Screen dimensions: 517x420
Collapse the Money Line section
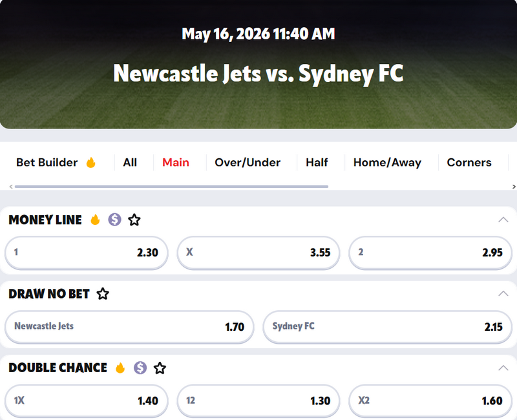(503, 220)
